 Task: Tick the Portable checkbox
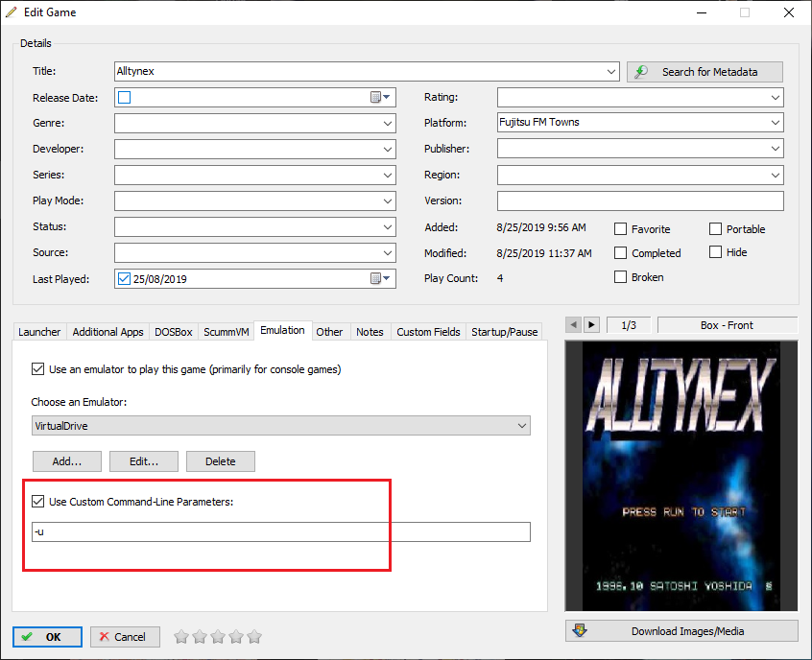click(715, 229)
